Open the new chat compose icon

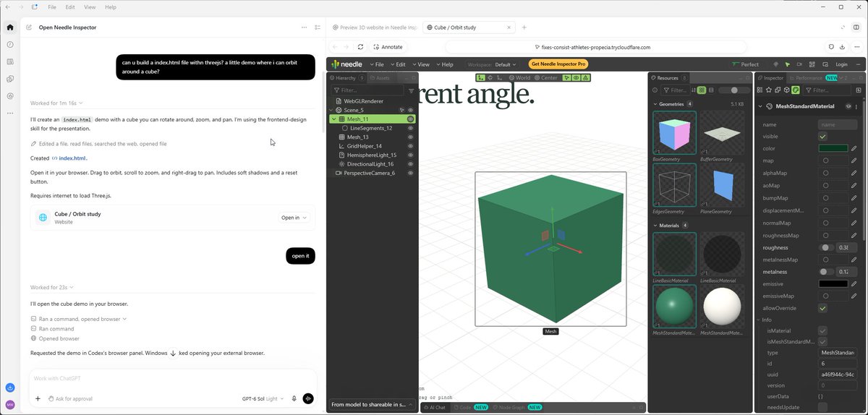pos(29,27)
